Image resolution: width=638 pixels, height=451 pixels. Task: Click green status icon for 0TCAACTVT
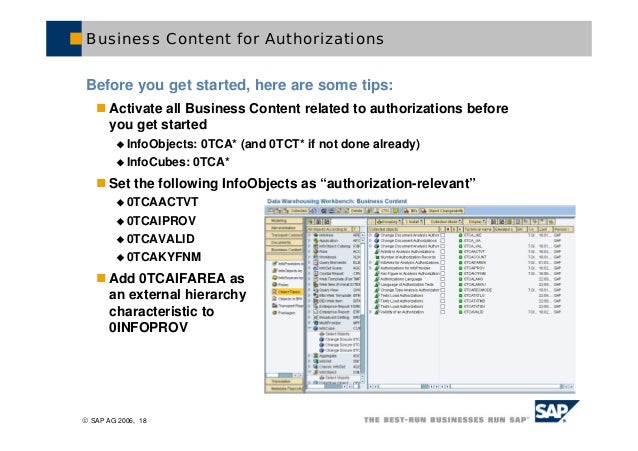pyautogui.click(x=460, y=252)
